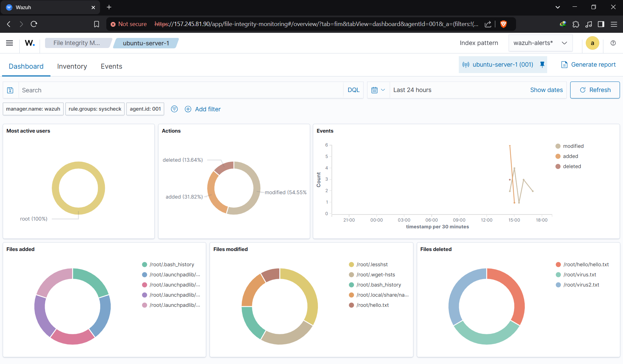Image resolution: width=623 pixels, height=364 pixels.
Task: Click the deleted (13.64%) slice label
Action: click(x=183, y=160)
